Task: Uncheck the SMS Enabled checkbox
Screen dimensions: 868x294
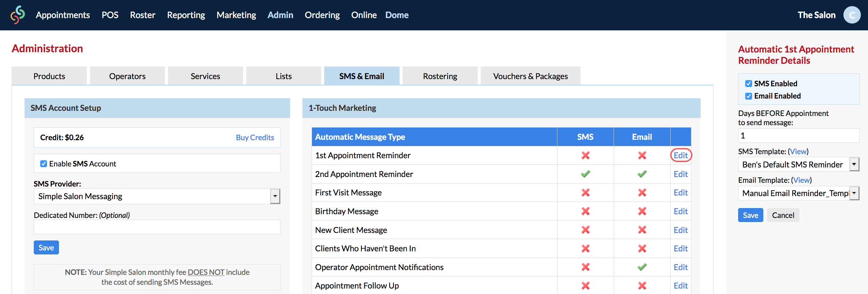Action: 749,84
